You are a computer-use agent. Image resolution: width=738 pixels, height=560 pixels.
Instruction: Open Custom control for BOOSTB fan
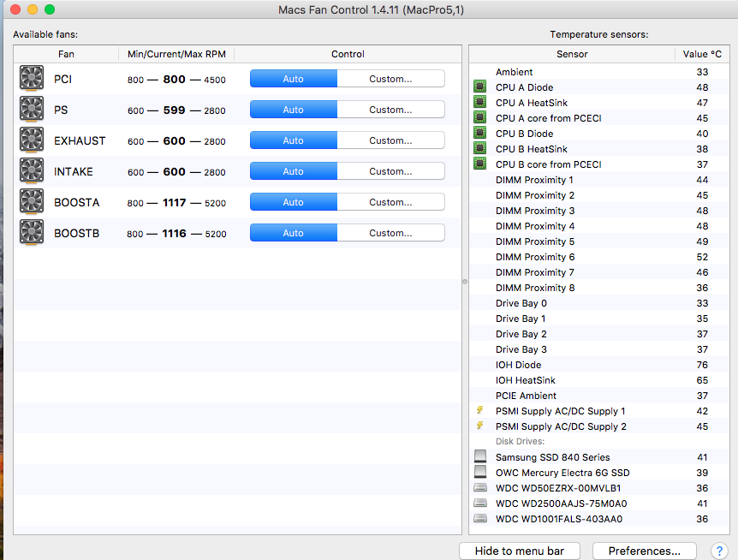pyautogui.click(x=390, y=232)
